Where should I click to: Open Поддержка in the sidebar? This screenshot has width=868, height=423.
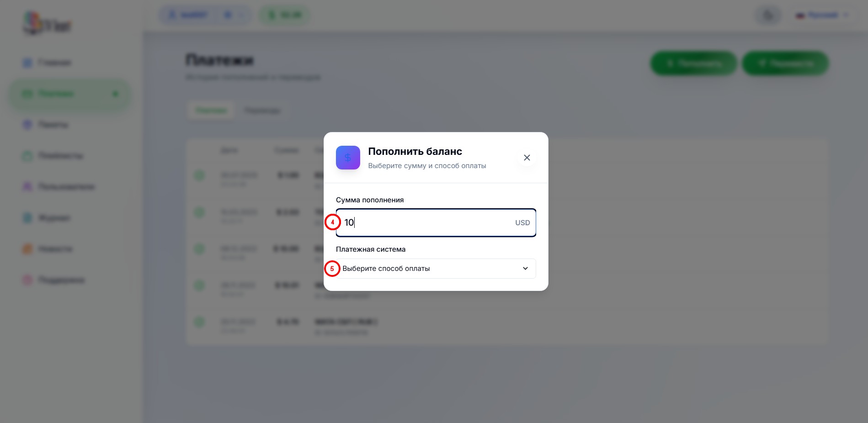(61, 280)
